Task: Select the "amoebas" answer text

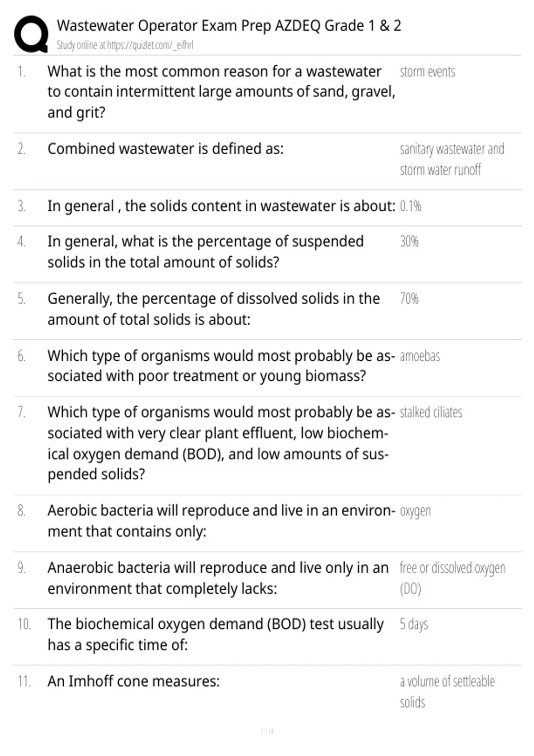Action: coord(420,356)
